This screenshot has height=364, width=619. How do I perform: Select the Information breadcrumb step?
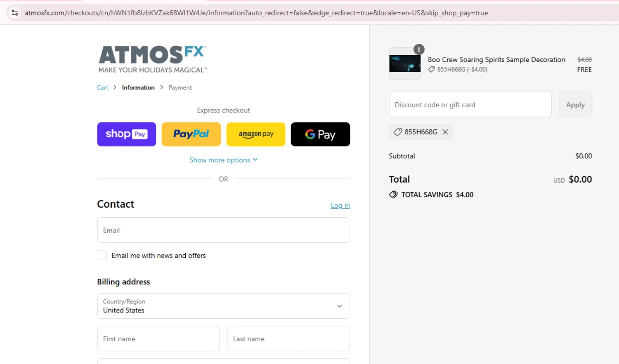[x=138, y=87]
